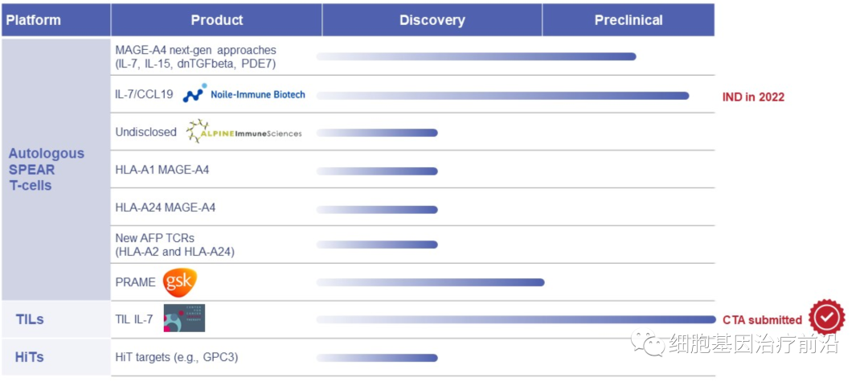Click the IND in 2022 label
Image resolution: width=868 pixels, height=382 pixels.
click(x=753, y=97)
